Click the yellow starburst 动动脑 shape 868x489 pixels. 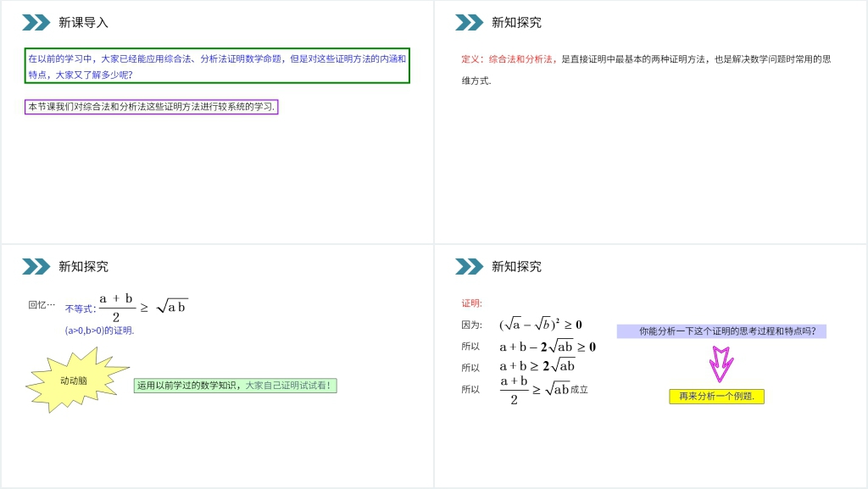tap(76, 381)
